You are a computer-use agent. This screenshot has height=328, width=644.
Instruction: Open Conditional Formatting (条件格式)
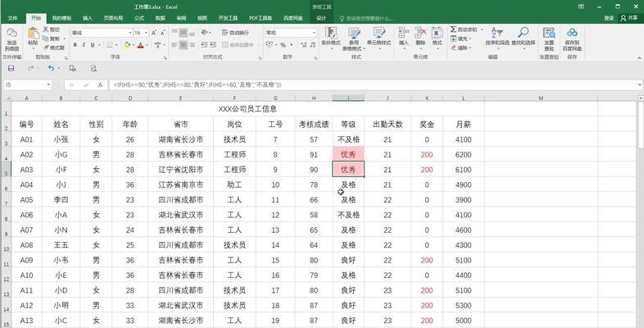coord(331,39)
